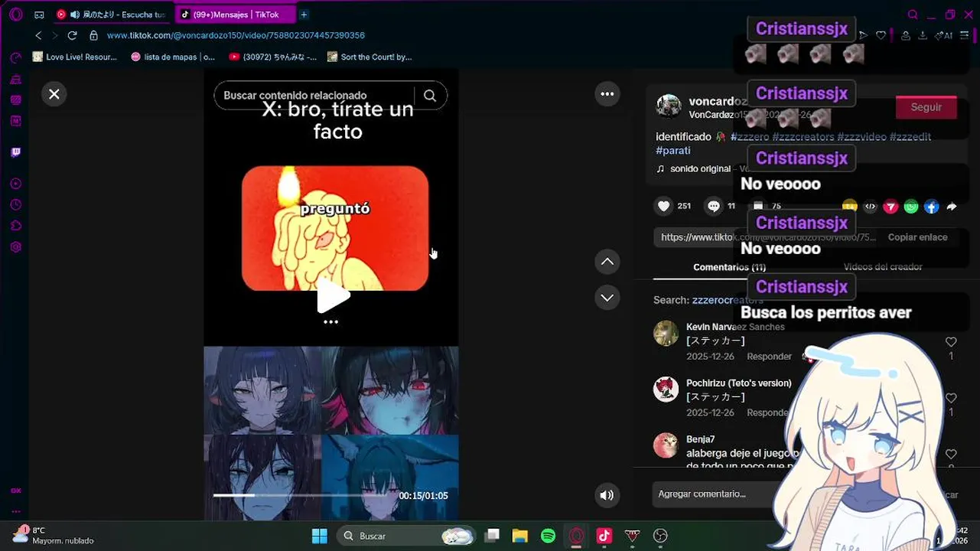Click the voncardozo profile avatar
This screenshot has width=980, height=551.
pos(669,106)
